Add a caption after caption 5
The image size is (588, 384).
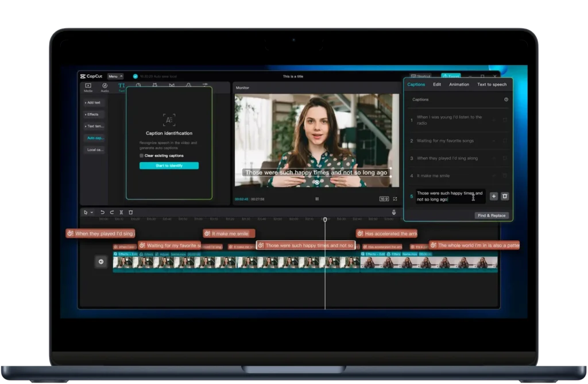[494, 197]
